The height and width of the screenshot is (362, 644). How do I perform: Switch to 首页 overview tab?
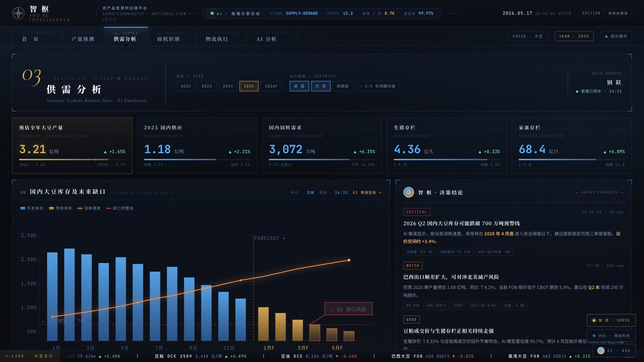click(37, 36)
